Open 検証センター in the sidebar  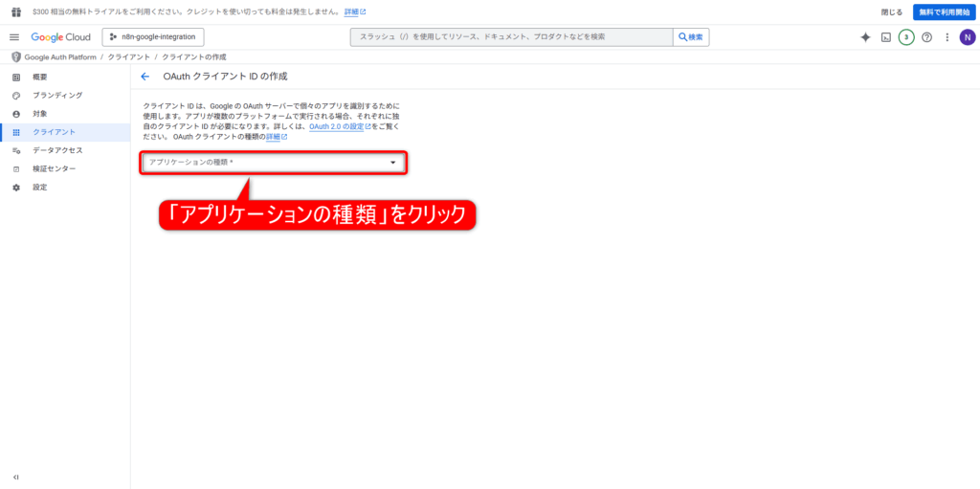[x=54, y=168]
